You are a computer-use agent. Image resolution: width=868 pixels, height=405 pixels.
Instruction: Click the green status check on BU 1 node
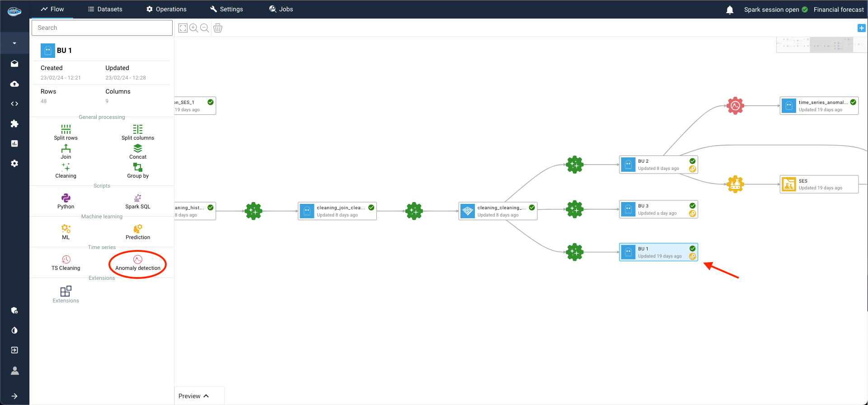coord(692,249)
